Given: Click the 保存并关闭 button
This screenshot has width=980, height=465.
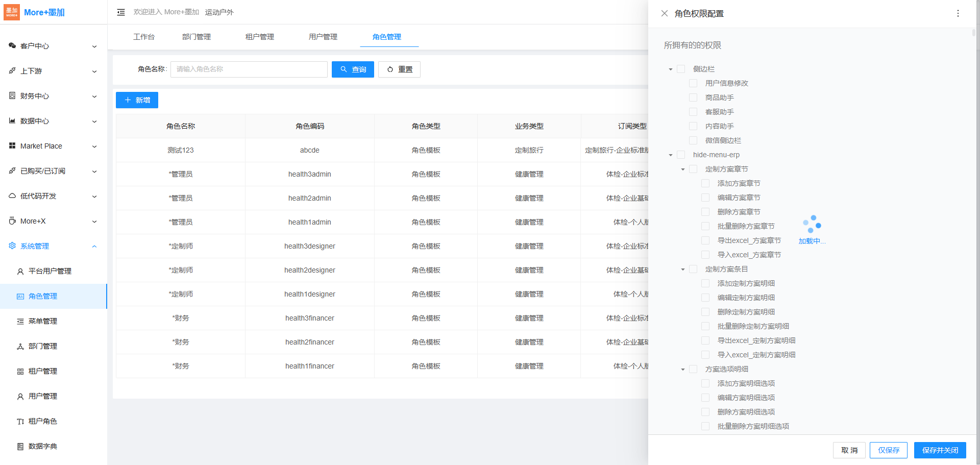Looking at the screenshot, I should [x=940, y=450].
